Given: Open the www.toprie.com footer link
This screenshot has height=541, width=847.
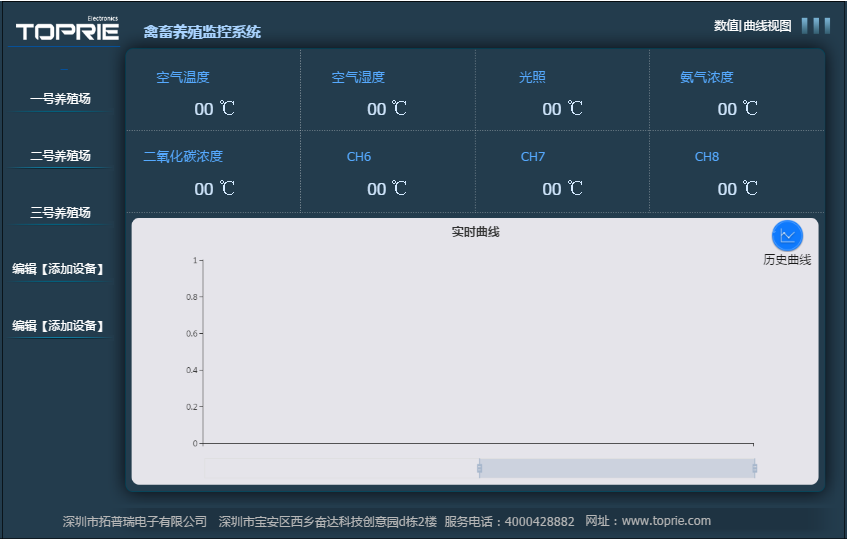Looking at the screenshot, I should tap(666, 521).
